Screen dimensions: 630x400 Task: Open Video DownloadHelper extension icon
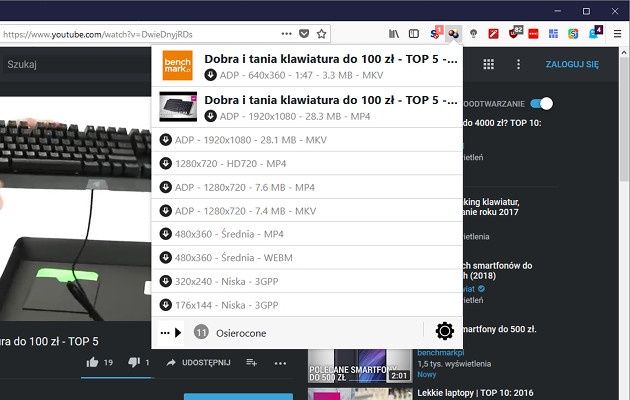coord(454,34)
